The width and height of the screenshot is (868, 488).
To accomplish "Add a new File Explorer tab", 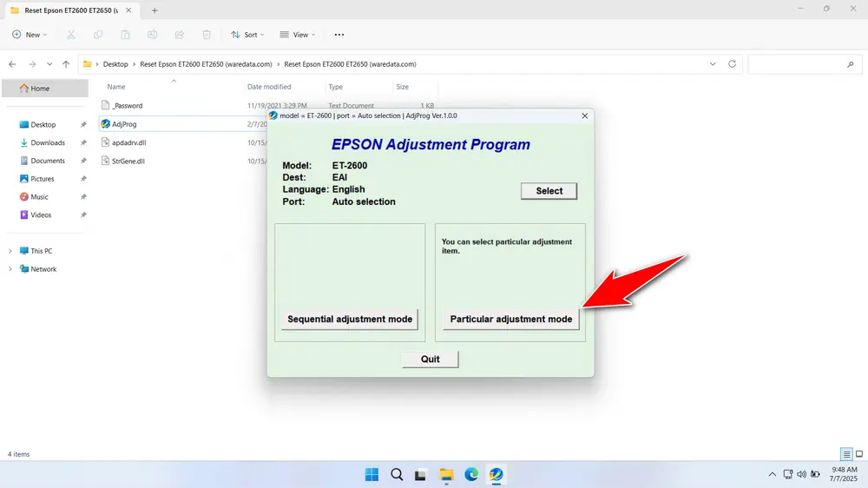I will point(155,10).
